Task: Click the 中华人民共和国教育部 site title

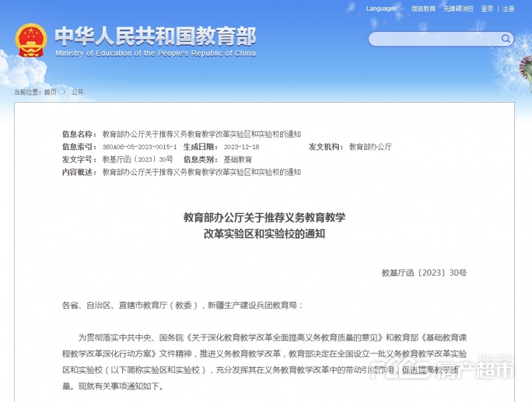Action: [x=155, y=36]
